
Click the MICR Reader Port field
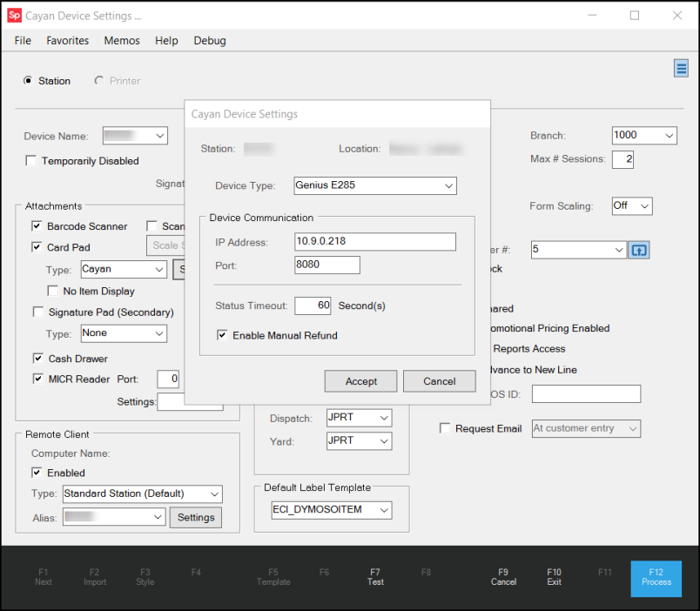pos(168,379)
